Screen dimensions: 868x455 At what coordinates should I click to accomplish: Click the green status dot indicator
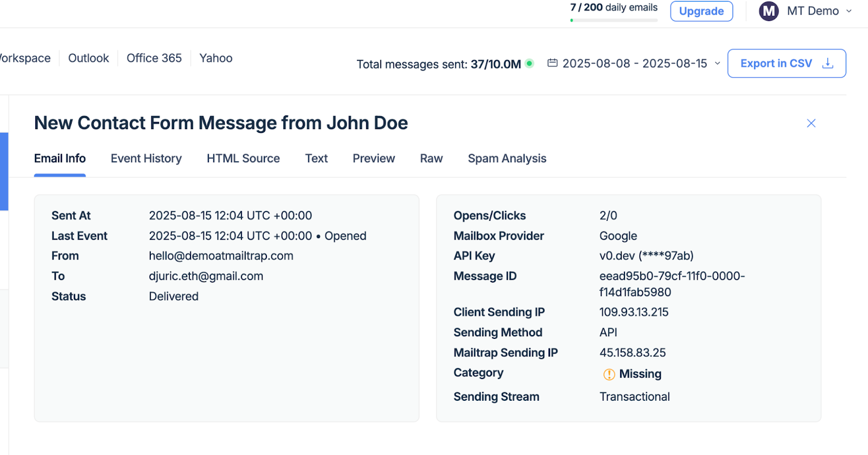(x=529, y=63)
